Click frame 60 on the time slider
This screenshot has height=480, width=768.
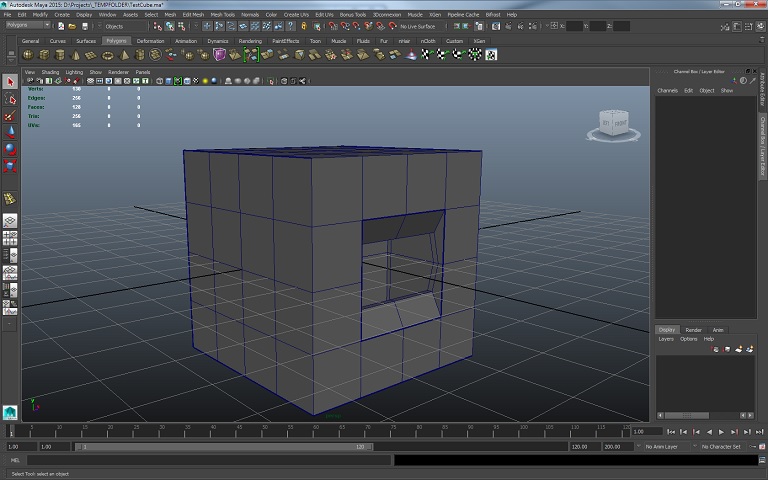click(x=316, y=432)
